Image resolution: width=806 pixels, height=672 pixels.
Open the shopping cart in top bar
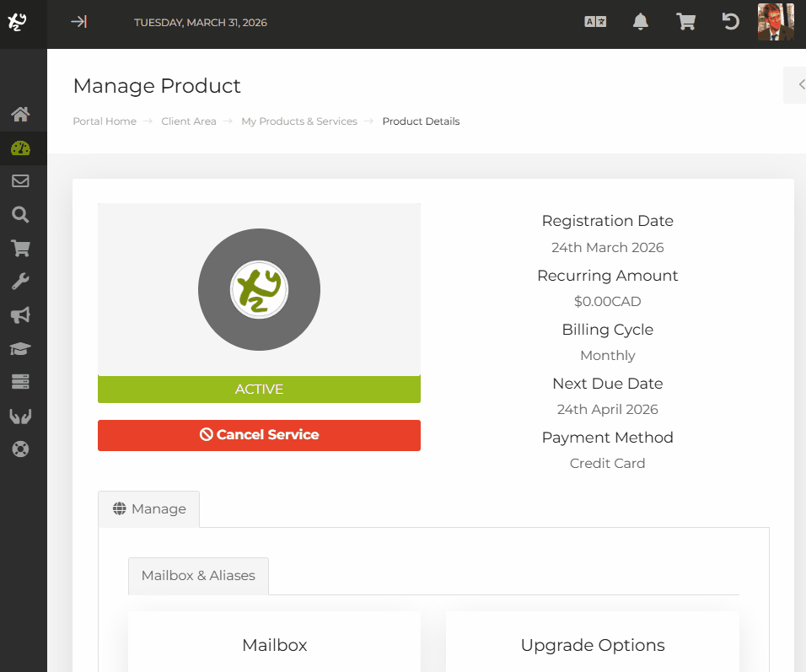click(685, 23)
